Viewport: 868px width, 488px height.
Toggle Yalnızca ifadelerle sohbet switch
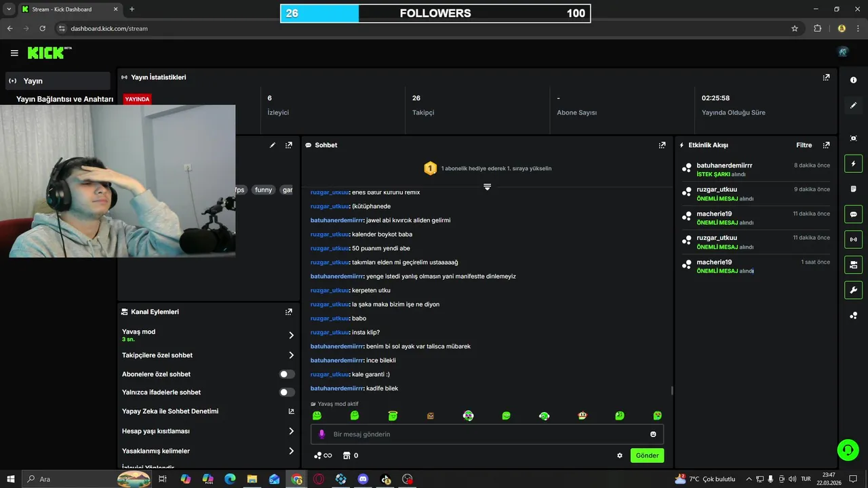click(287, 392)
